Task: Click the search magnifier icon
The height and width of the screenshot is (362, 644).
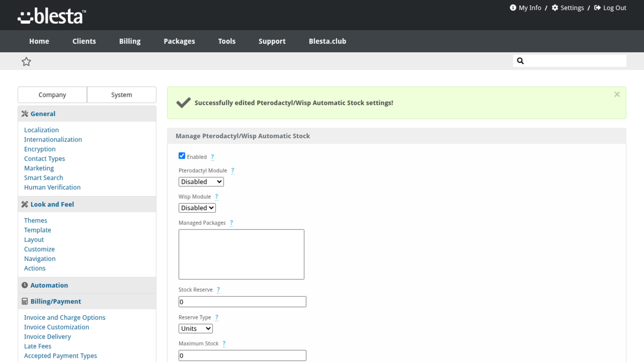Action: click(x=520, y=61)
